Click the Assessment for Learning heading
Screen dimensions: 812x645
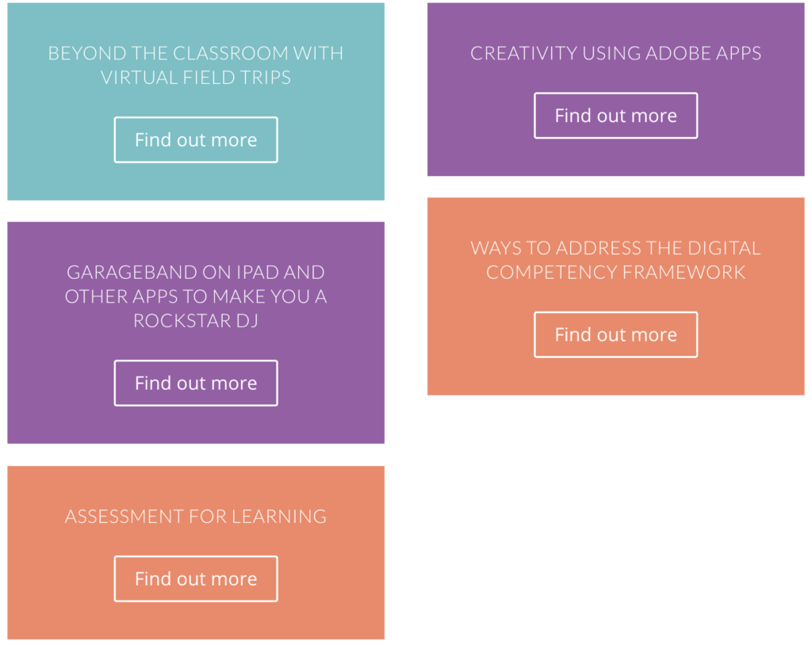pos(196,517)
